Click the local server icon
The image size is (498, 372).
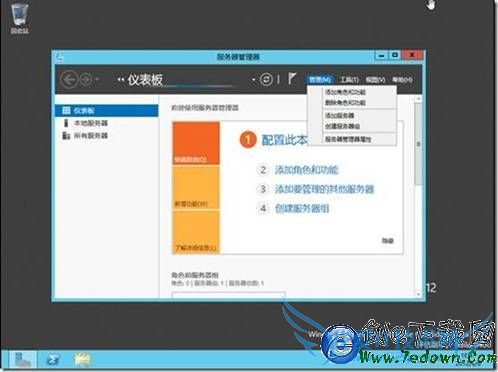(x=66, y=123)
